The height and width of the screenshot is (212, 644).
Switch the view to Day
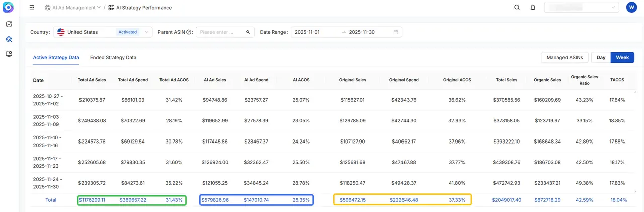601,58
